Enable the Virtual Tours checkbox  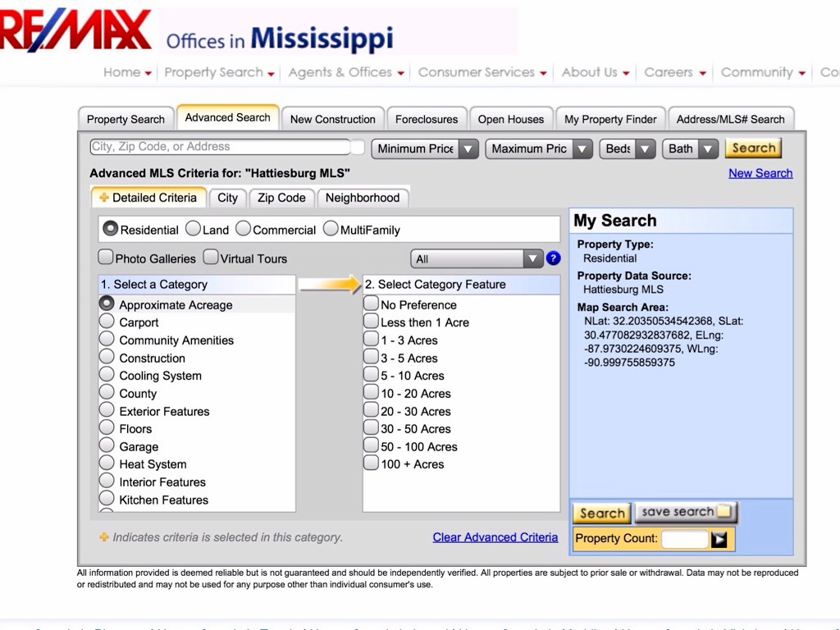pos(211,258)
